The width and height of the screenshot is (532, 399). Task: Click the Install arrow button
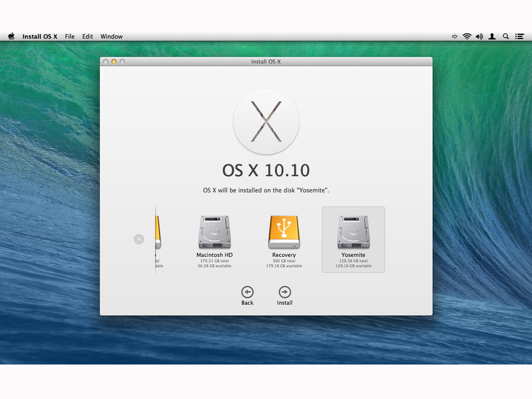(285, 292)
